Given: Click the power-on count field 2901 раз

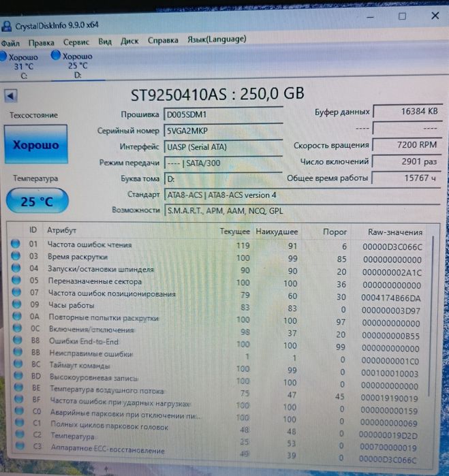Looking at the screenshot, I should click(407, 161).
